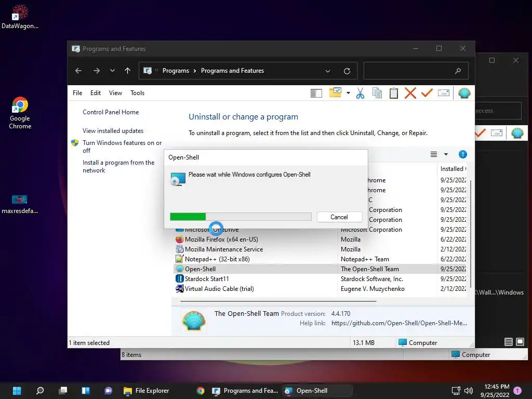Open the View menu
Screen dimensions: 532x399
pos(115,93)
